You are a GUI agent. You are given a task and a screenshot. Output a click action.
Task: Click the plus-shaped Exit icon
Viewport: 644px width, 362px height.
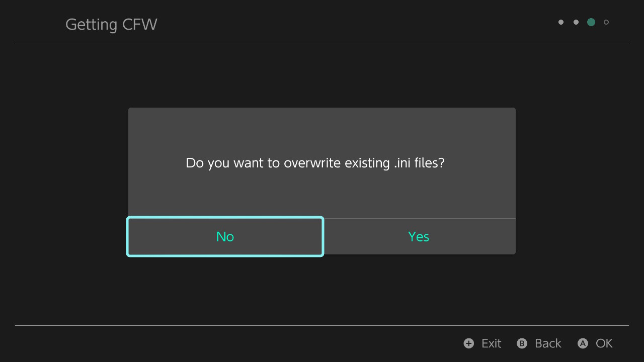(x=468, y=343)
